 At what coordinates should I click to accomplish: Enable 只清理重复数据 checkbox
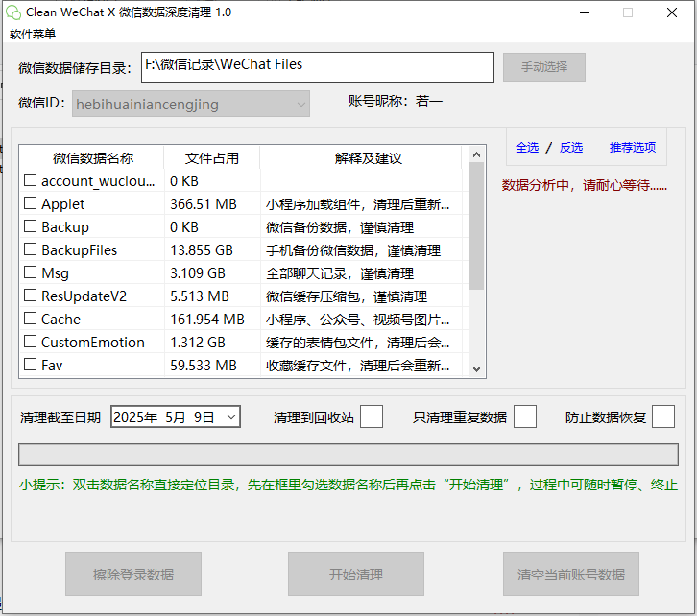coord(525,416)
